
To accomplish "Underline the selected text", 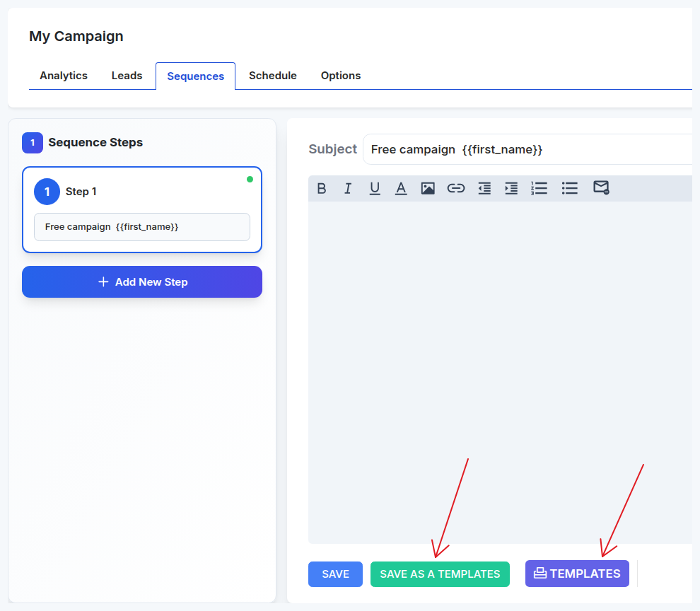I will click(375, 188).
